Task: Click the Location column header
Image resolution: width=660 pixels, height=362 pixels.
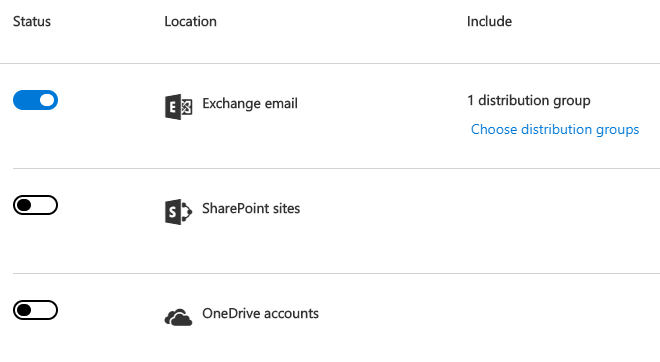Action: (x=191, y=21)
